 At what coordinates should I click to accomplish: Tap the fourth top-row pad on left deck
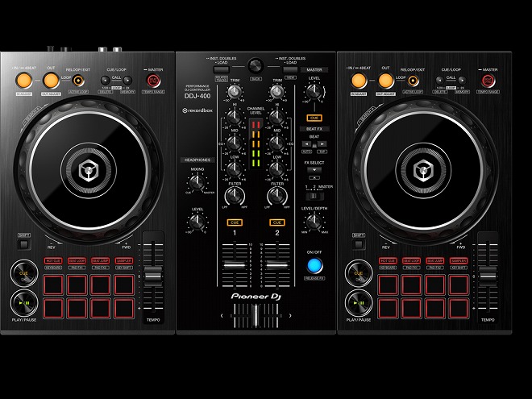point(124,285)
